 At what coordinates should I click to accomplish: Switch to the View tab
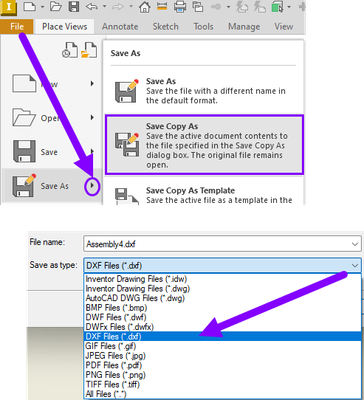(x=284, y=27)
